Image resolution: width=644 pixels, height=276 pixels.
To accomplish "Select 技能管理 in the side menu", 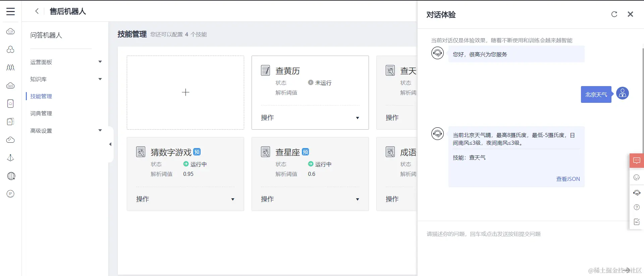I will tap(41, 96).
